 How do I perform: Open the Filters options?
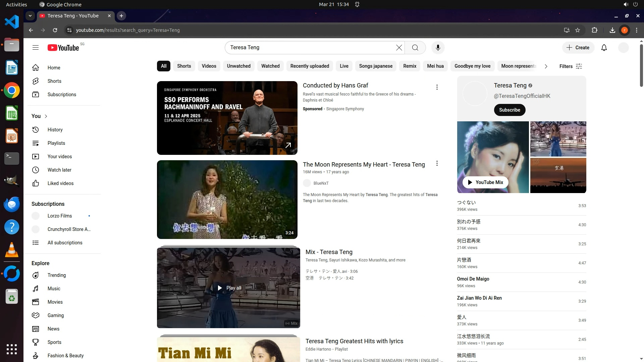[x=571, y=66]
